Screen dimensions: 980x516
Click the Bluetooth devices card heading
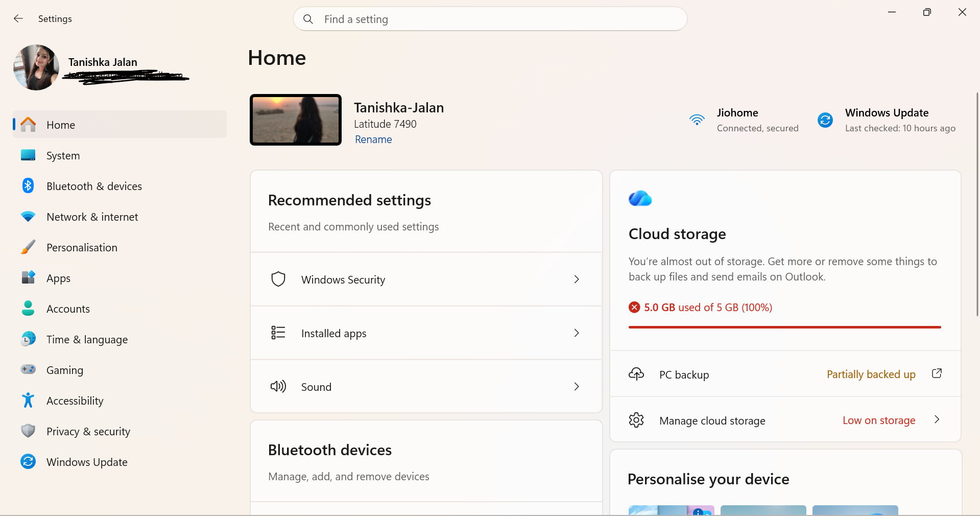coord(330,450)
